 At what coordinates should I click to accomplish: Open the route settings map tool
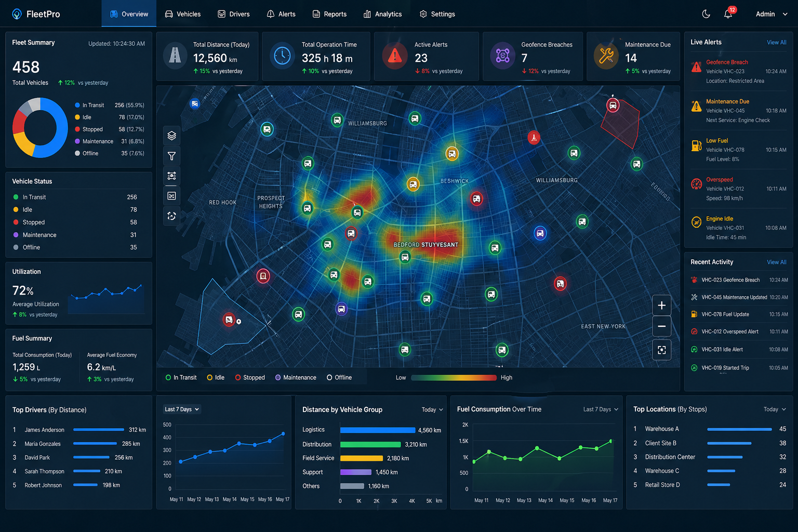coord(171,176)
